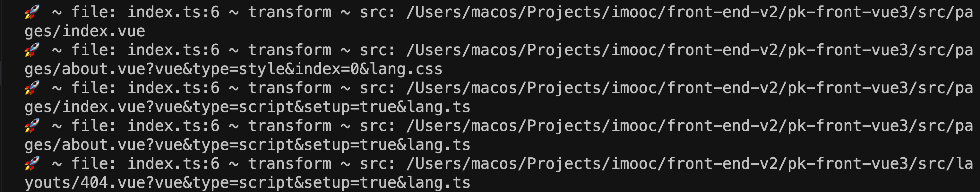Click about.vue?vue&type=style&index=0&lang.css path text

[x=233, y=69]
